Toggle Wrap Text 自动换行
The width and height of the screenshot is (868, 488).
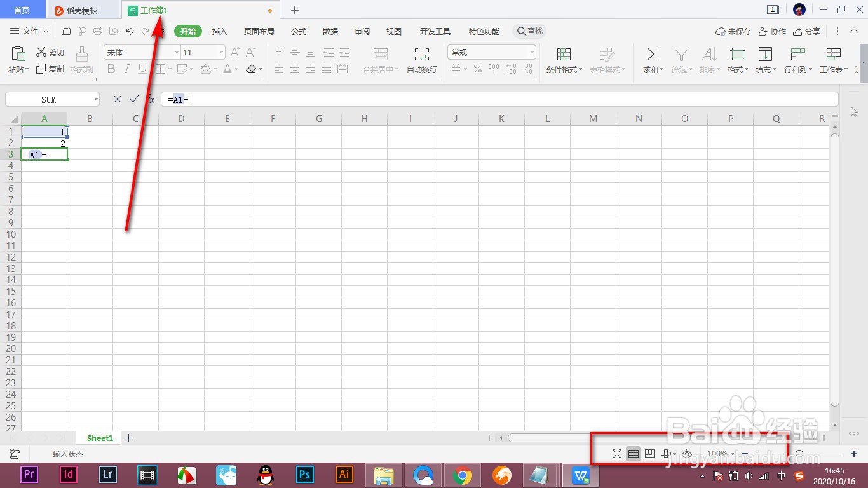pyautogui.click(x=422, y=60)
